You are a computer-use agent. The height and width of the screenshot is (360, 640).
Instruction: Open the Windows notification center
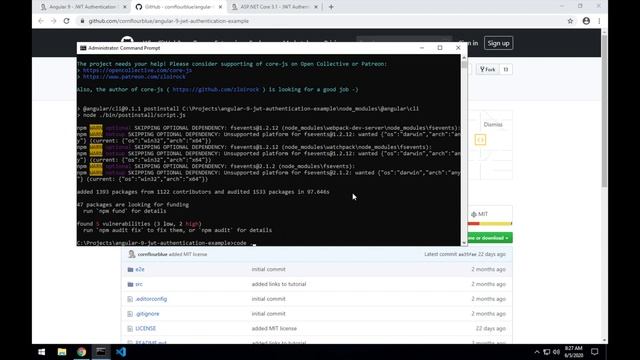coord(595,352)
